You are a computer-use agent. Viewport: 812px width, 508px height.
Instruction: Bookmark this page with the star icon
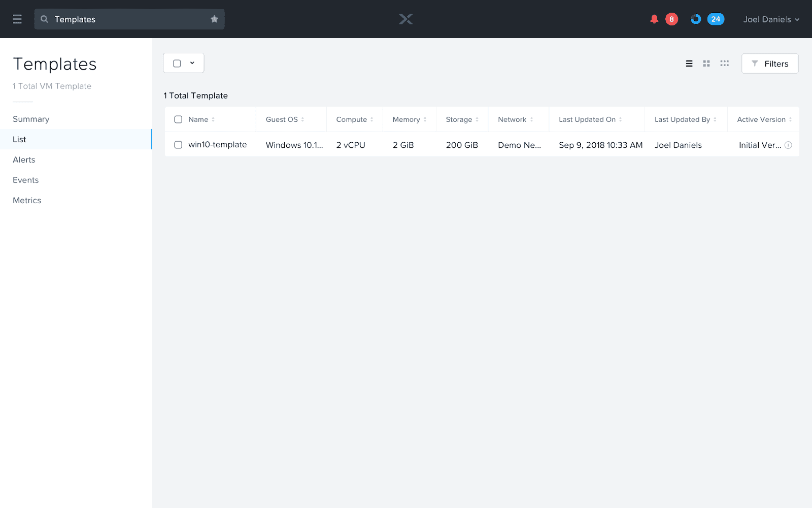tap(214, 19)
